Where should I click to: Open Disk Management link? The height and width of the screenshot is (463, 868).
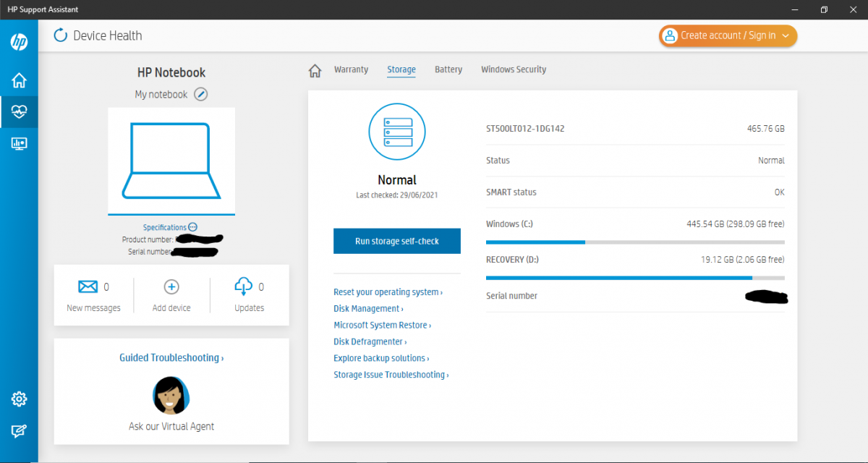coord(368,309)
